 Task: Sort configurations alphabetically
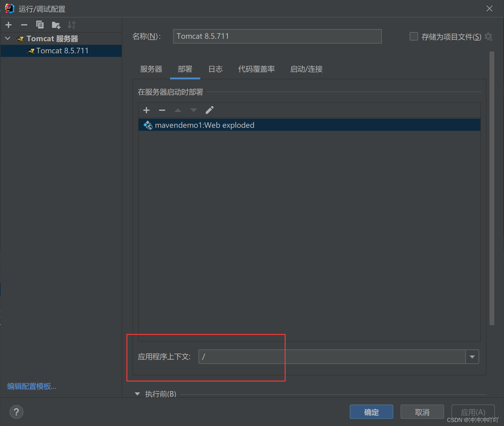point(71,25)
